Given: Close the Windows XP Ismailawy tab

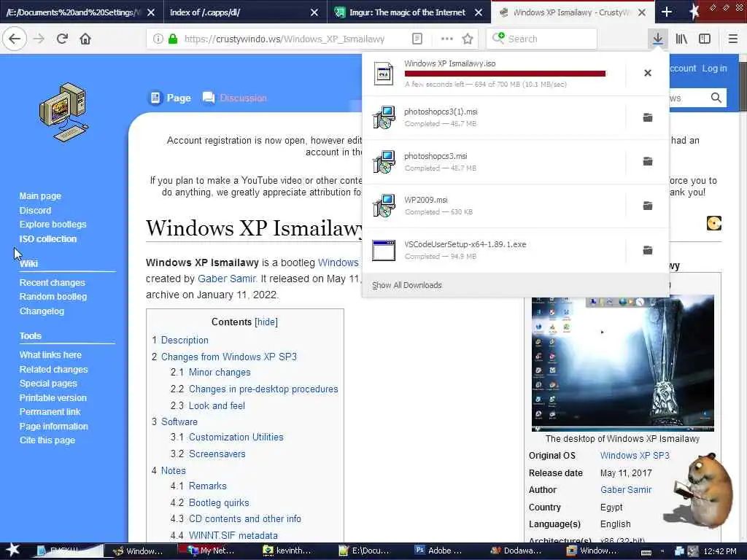Looking at the screenshot, I should coord(642,12).
